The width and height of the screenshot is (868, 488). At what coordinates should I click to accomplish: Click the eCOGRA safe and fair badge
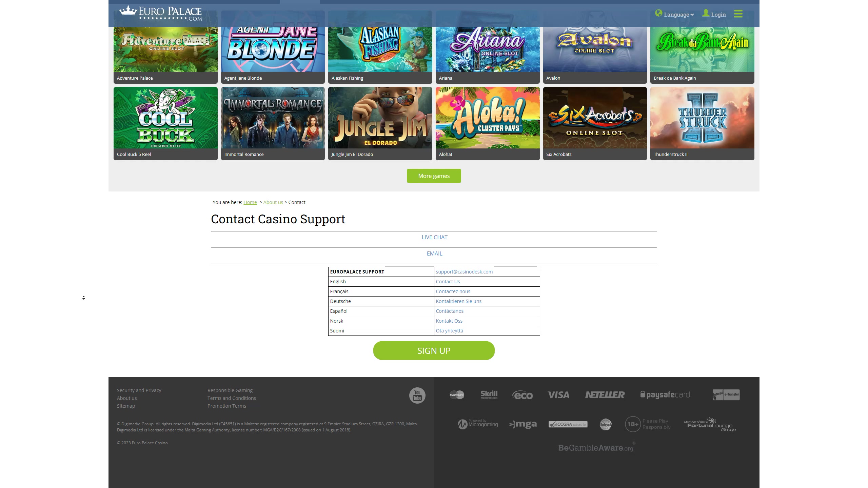pyautogui.click(x=568, y=424)
